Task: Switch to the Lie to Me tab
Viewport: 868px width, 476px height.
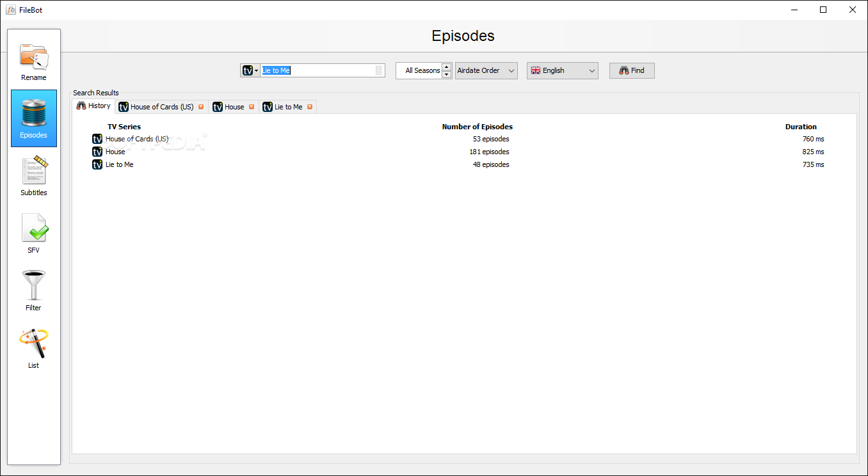Action: click(x=288, y=107)
